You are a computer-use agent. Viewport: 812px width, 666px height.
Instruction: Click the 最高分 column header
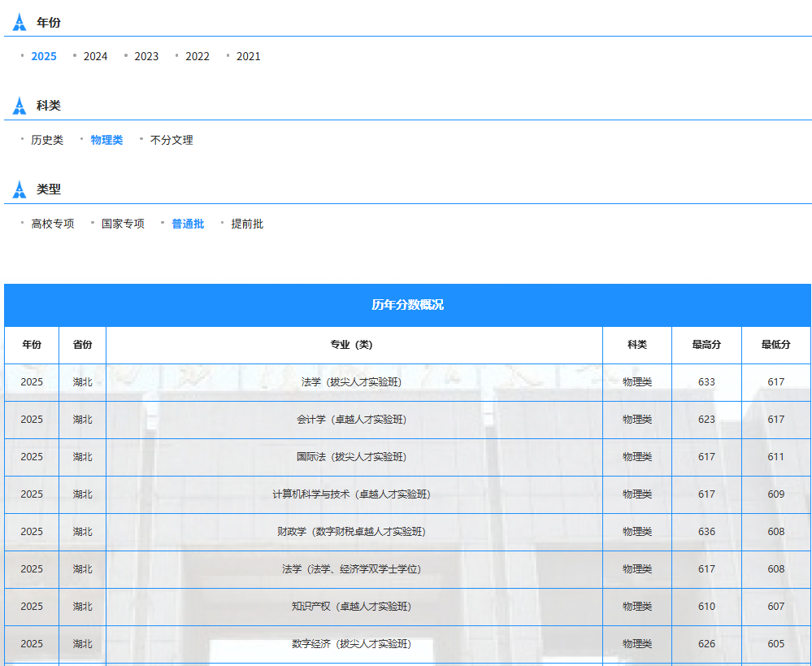[x=706, y=345]
